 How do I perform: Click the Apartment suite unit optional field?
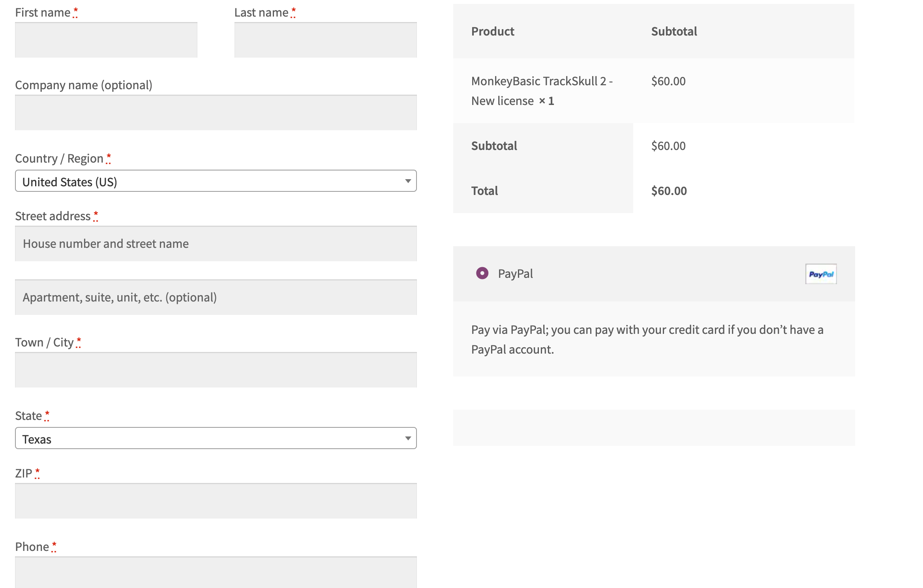click(216, 296)
